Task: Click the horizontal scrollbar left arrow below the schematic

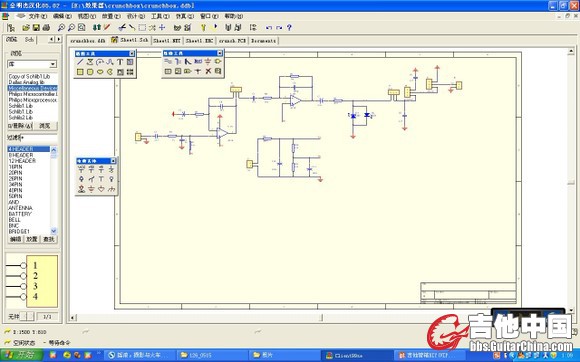Action: point(73,317)
